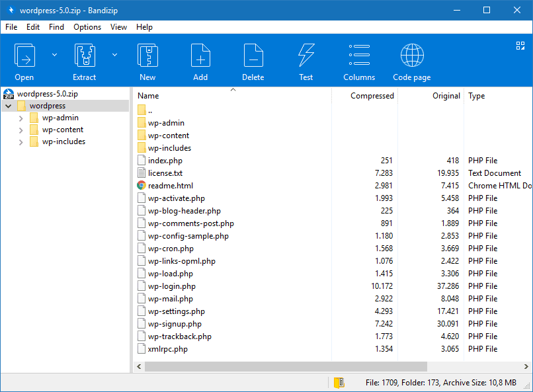This screenshot has width=533, height=392.
Task: Click the archive info icon in status bar
Action: coord(339,383)
